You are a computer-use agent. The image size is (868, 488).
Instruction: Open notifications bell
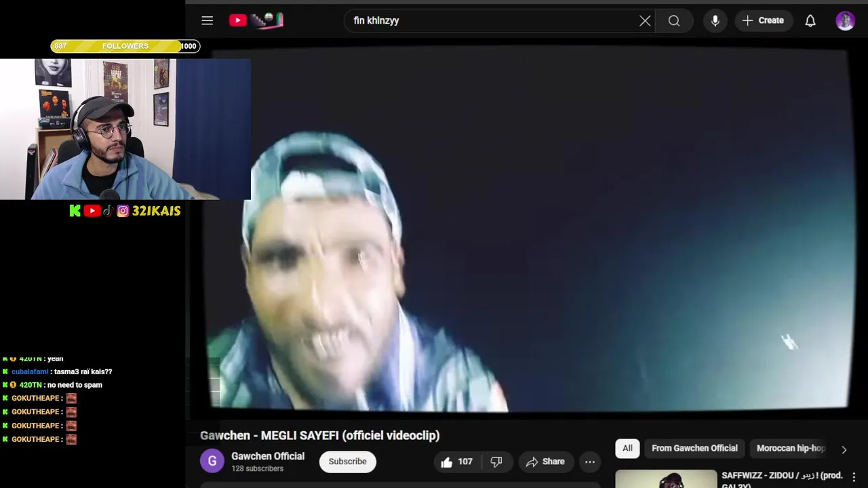click(810, 20)
